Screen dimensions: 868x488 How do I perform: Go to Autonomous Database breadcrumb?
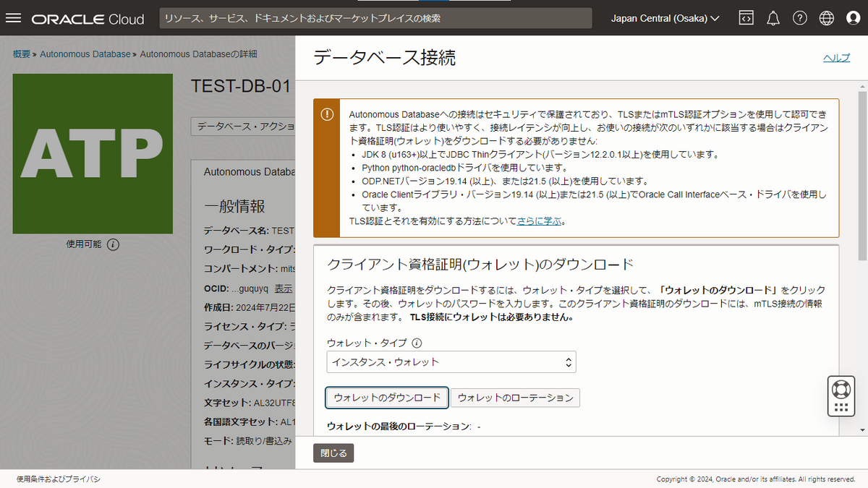85,54
